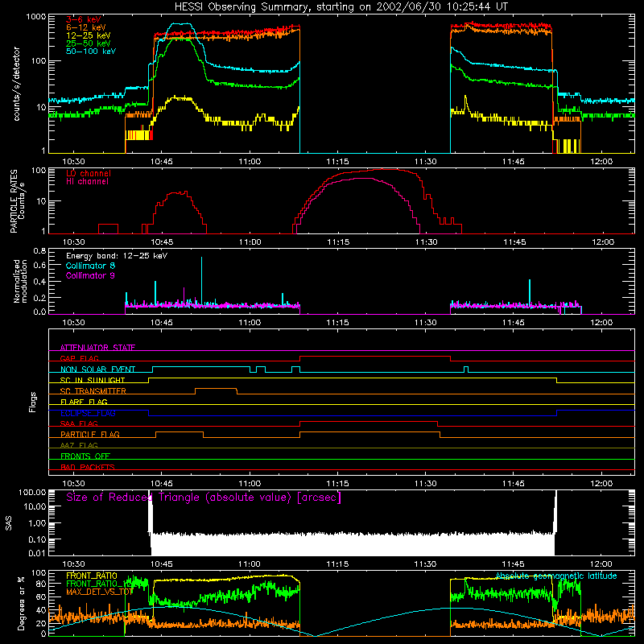Click the GAP_FLAG label
The height and width of the screenshot is (644, 644).
pos(79,358)
